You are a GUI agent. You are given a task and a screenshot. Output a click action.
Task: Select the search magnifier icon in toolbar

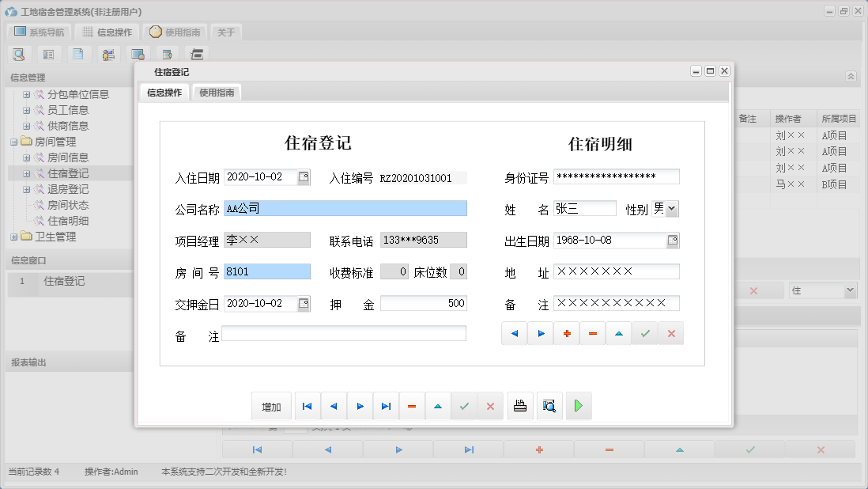pos(19,54)
